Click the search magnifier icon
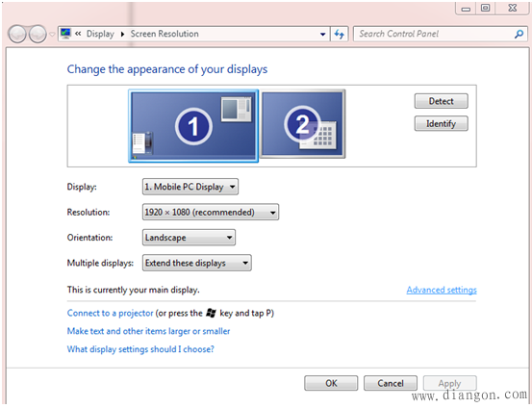This screenshot has width=532, height=408. tap(519, 34)
